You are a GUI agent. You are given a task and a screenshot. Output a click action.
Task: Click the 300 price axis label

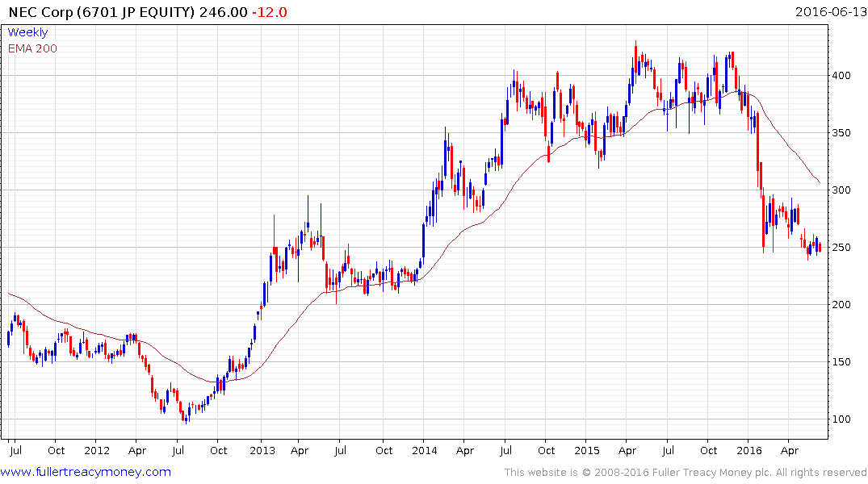pyautogui.click(x=841, y=190)
